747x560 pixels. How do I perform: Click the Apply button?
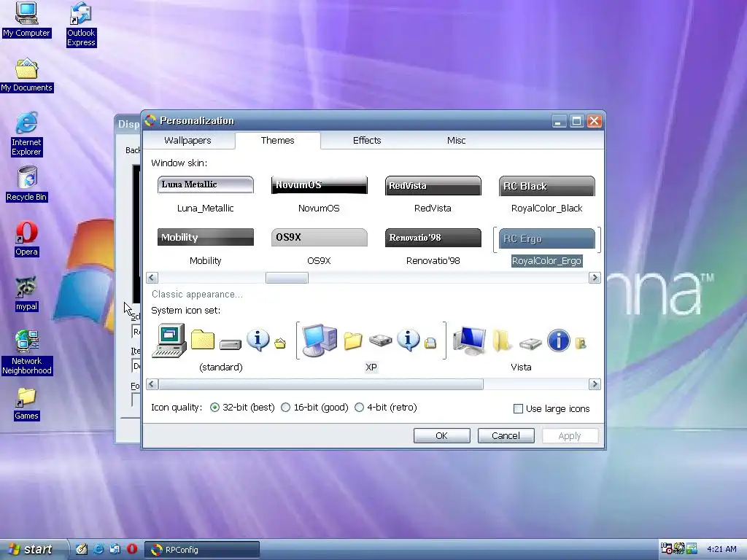(570, 436)
